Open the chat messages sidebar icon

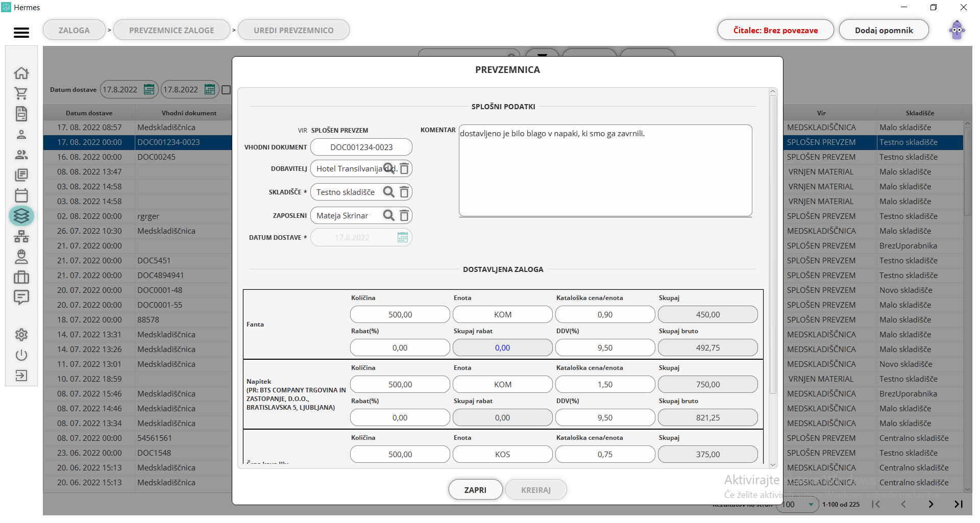[x=21, y=297]
